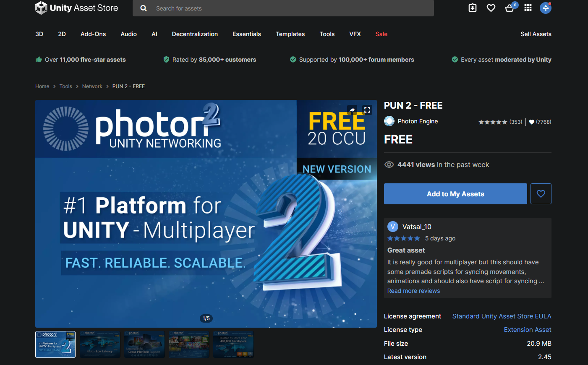
Task: Go to Tools breadcrumb
Action: pos(66,86)
